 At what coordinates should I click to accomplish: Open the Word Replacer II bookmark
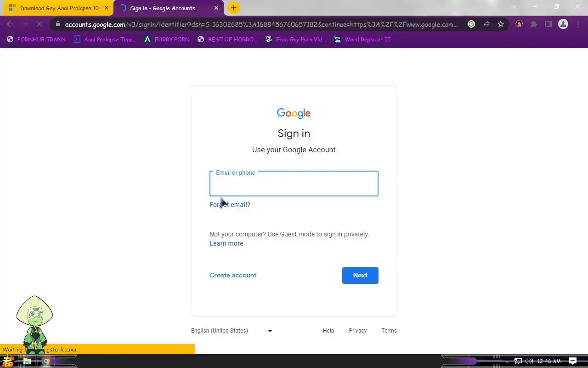tap(362, 40)
